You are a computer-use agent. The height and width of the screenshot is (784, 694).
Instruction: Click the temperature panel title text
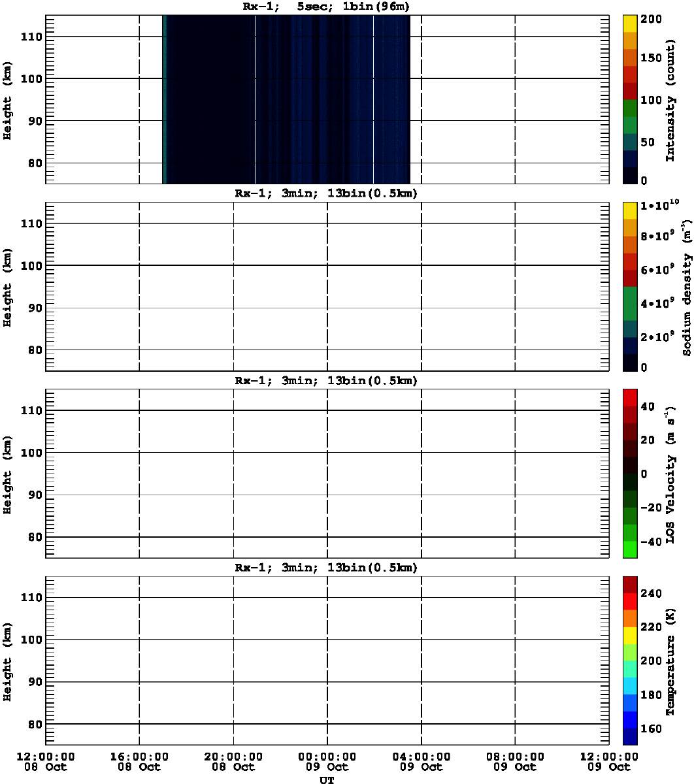pos(326,567)
